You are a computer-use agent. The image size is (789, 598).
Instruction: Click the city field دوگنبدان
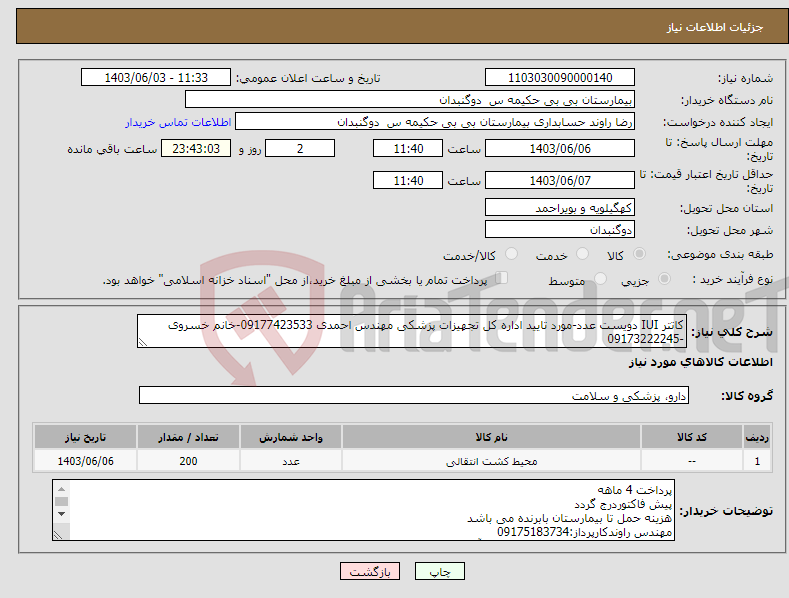coord(560,230)
